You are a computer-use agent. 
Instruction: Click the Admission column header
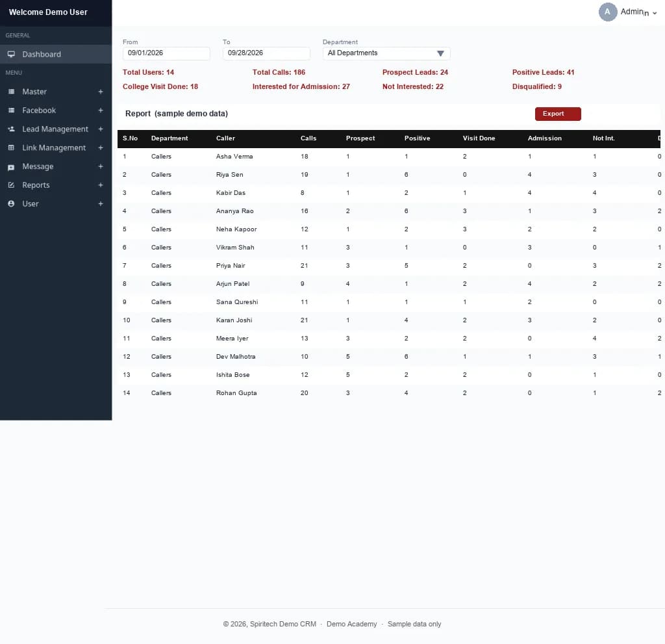(x=545, y=138)
